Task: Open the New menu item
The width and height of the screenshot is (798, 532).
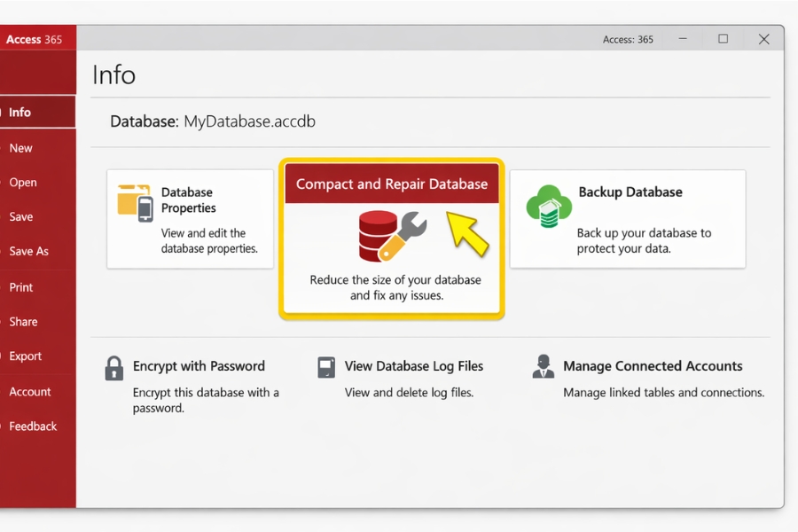Action: (21, 148)
